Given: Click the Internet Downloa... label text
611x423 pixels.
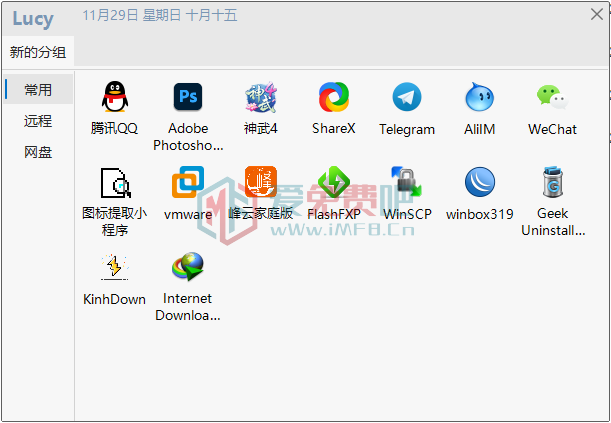Looking at the screenshot, I should pos(188,307).
